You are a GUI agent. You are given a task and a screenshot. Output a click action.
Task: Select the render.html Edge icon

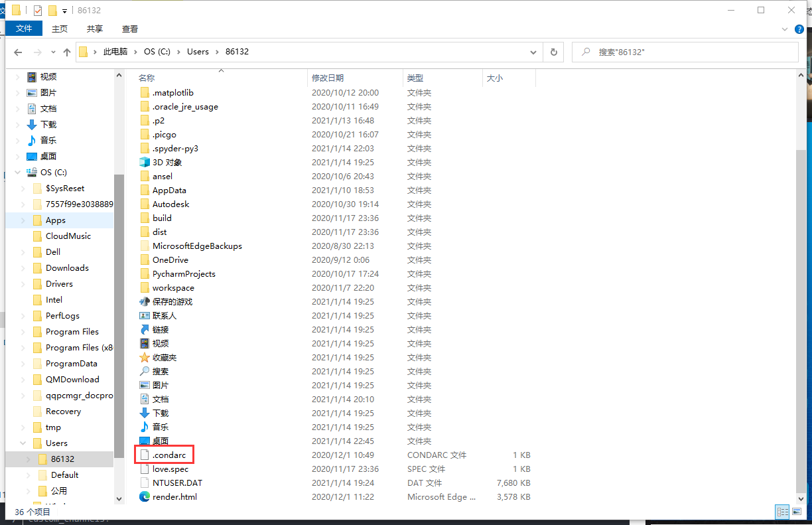coord(145,497)
